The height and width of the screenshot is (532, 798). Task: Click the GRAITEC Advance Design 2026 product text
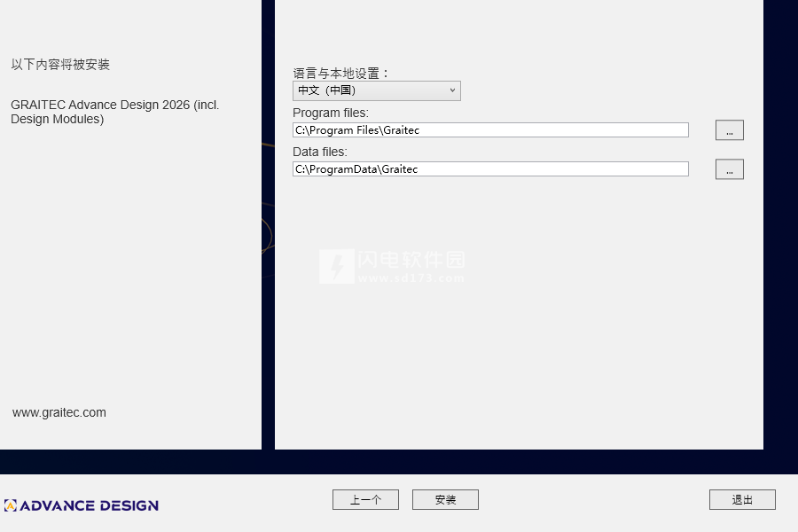pyautogui.click(x=115, y=112)
